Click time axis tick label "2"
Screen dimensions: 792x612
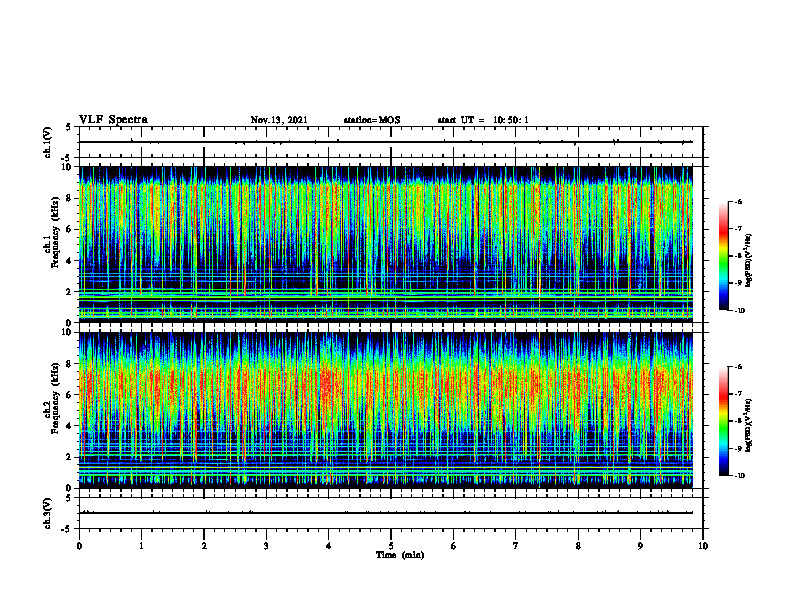pyautogui.click(x=204, y=546)
